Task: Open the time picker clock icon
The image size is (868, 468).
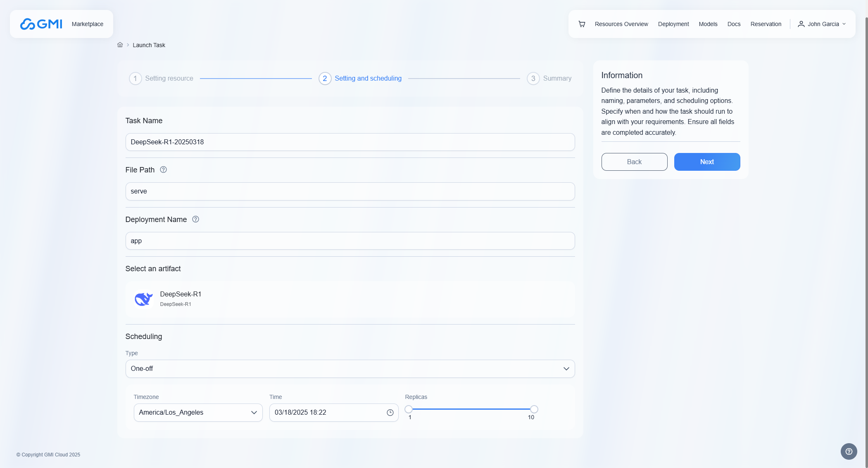Action: point(390,413)
